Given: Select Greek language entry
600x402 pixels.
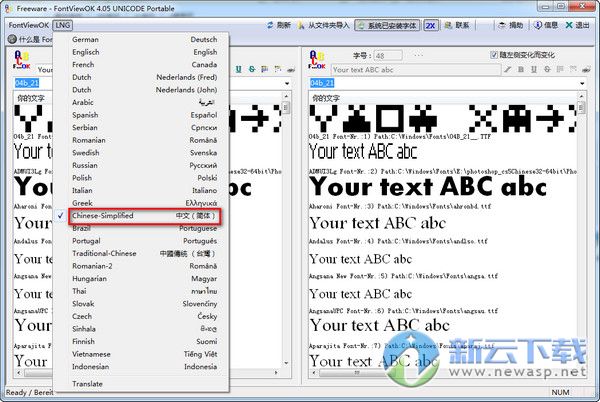Looking at the screenshot, I should click(x=141, y=203).
